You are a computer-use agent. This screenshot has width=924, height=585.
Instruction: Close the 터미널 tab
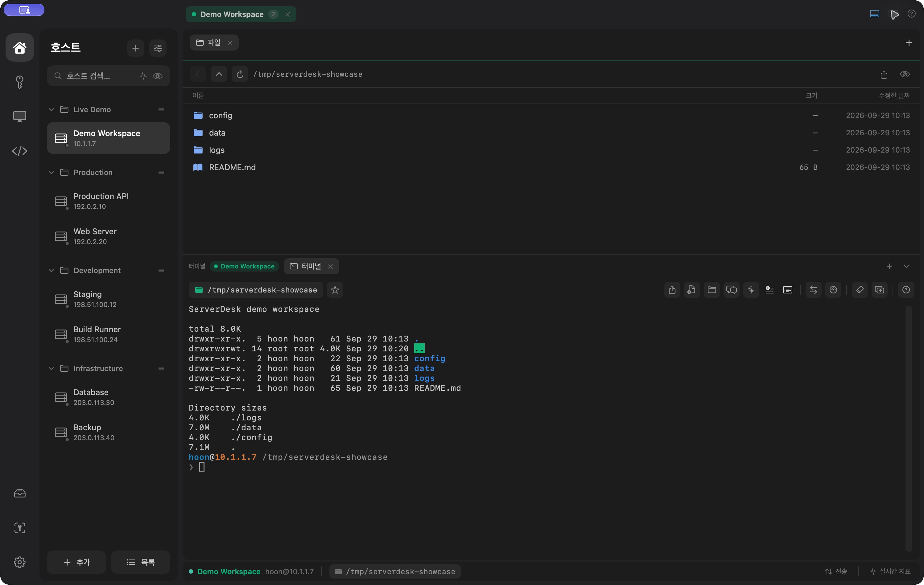click(331, 266)
